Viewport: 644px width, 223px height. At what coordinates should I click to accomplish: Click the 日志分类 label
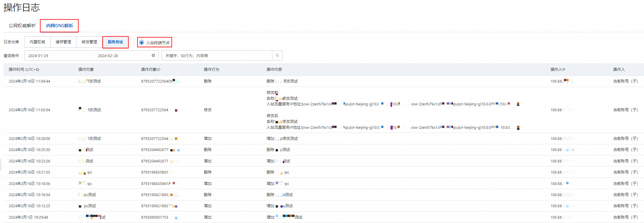tap(11, 42)
